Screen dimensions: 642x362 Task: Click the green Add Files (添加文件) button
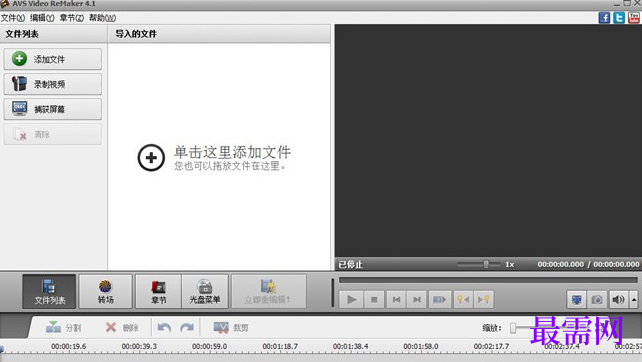(x=53, y=59)
